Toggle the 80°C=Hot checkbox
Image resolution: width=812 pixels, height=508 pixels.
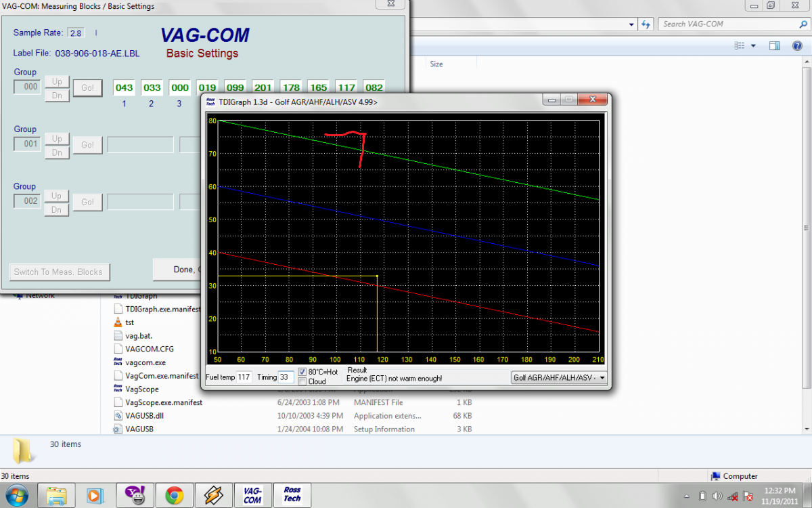coord(302,372)
